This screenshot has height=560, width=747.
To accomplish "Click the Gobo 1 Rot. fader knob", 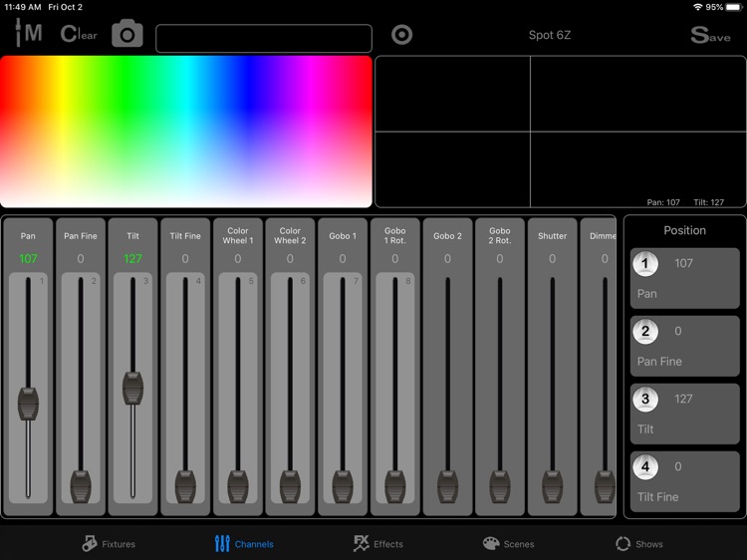I will pos(395,486).
